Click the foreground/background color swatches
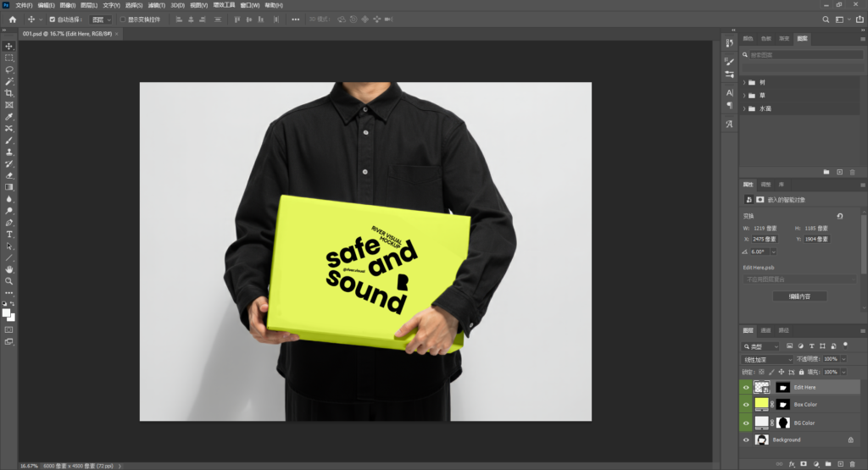The width and height of the screenshot is (868, 470). click(8, 315)
